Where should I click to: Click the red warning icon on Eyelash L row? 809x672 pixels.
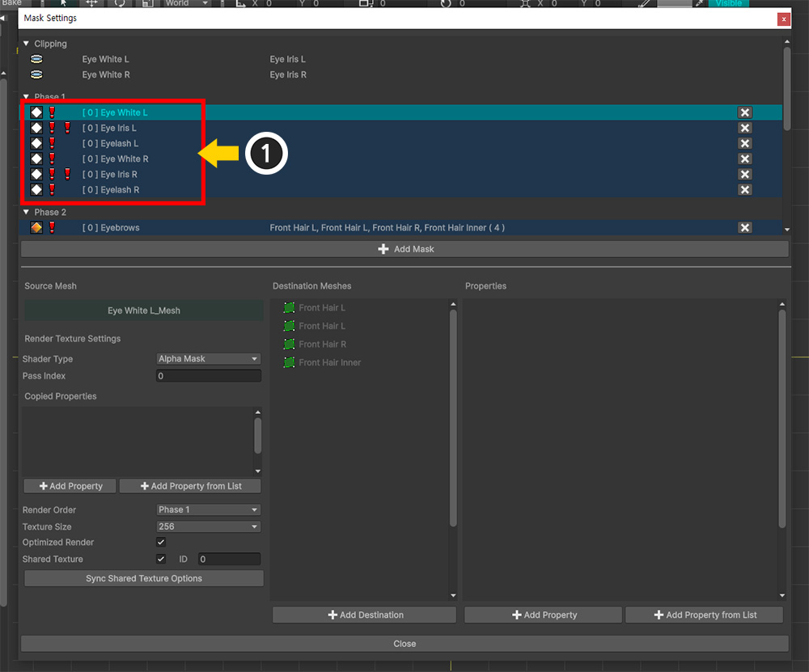52,143
